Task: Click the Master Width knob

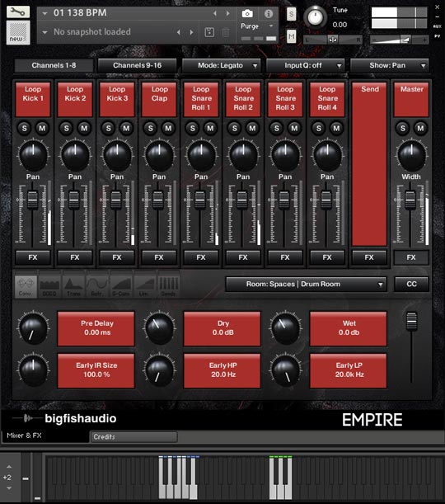Action: coord(411,156)
